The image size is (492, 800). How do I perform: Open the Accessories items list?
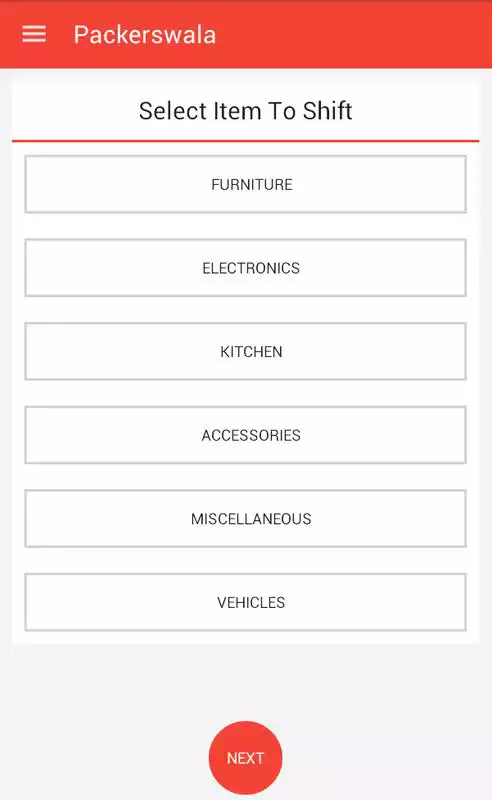coord(245,435)
